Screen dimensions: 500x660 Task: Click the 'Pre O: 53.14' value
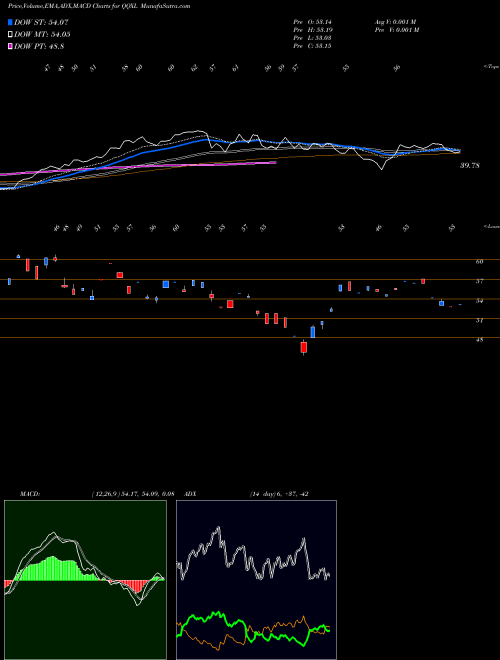[312, 21]
